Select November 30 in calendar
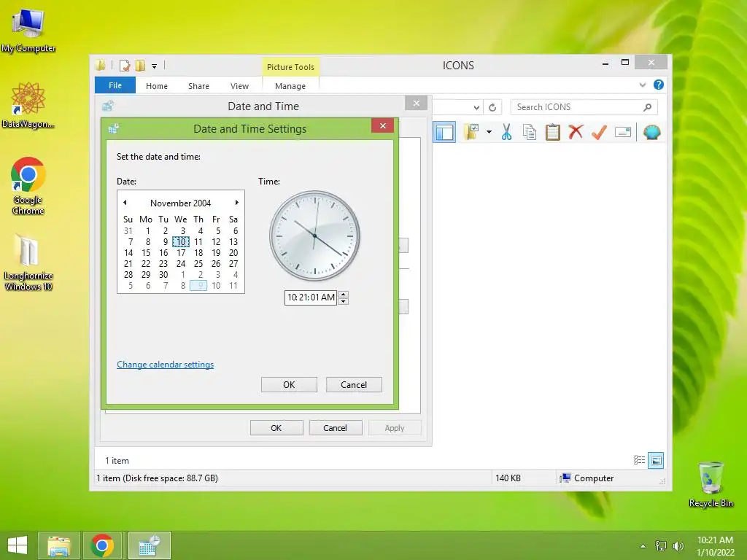747x560 pixels. point(163,275)
